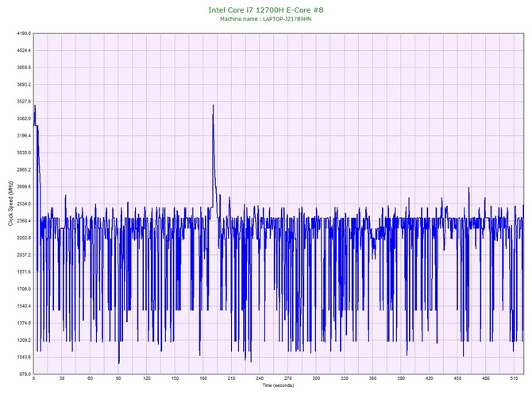The height and width of the screenshot is (399, 532).
Task: Click the 3196.4 y-axis label
Action: pyautogui.click(x=24, y=136)
